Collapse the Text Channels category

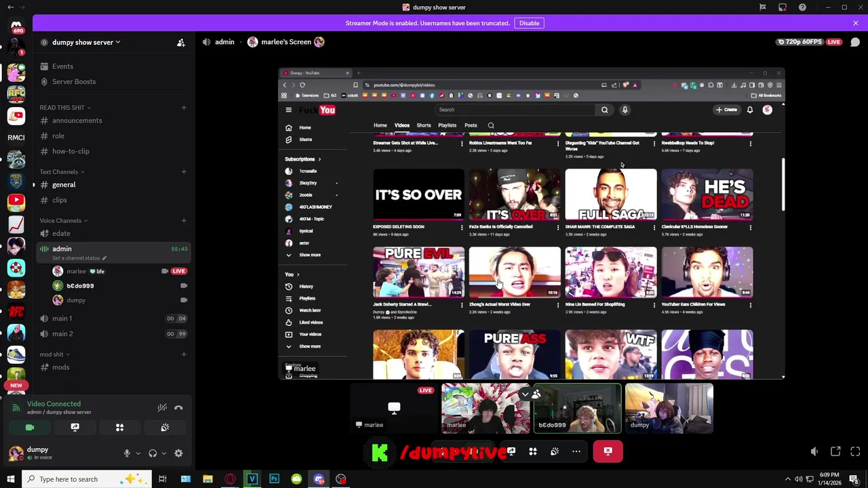point(61,171)
